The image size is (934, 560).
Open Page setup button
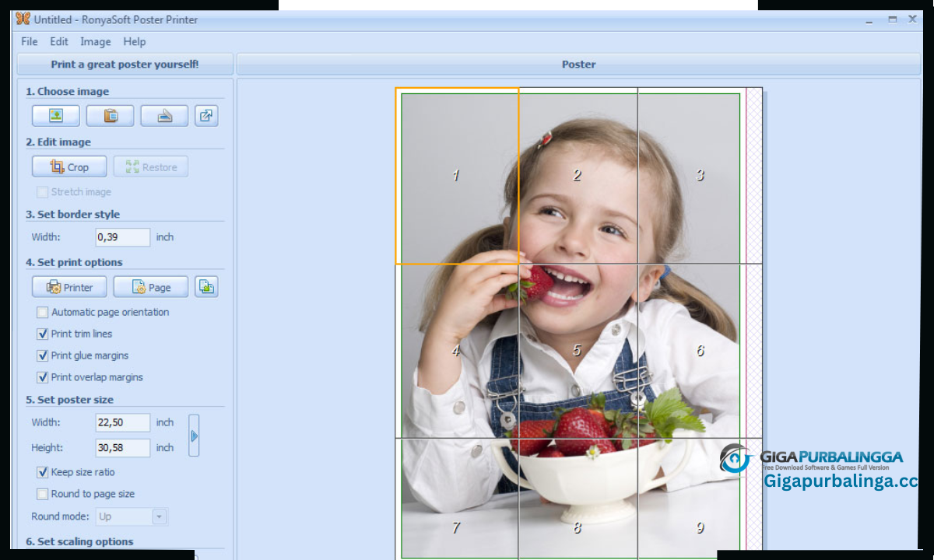click(151, 287)
